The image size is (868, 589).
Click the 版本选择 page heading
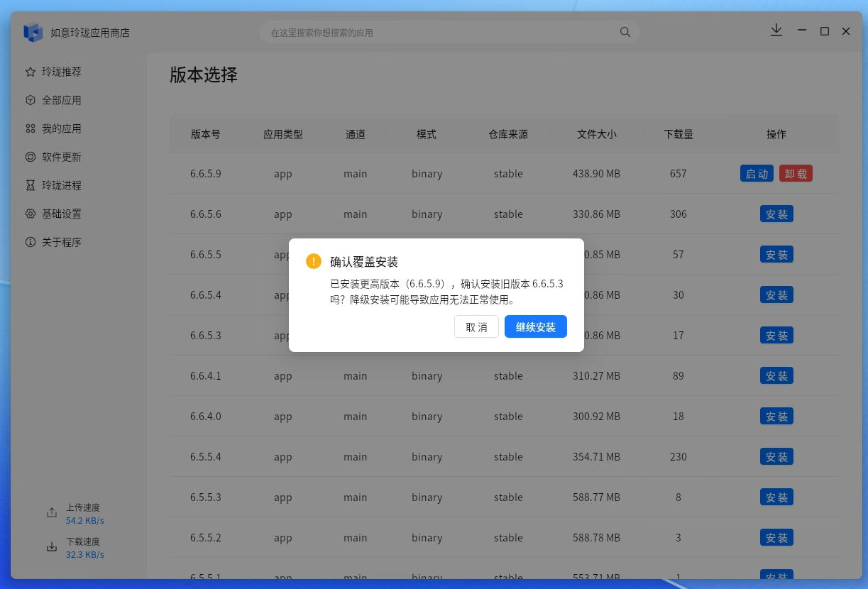[204, 75]
